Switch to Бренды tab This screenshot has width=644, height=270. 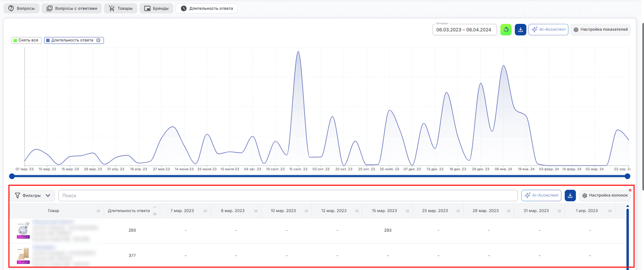pyautogui.click(x=156, y=8)
